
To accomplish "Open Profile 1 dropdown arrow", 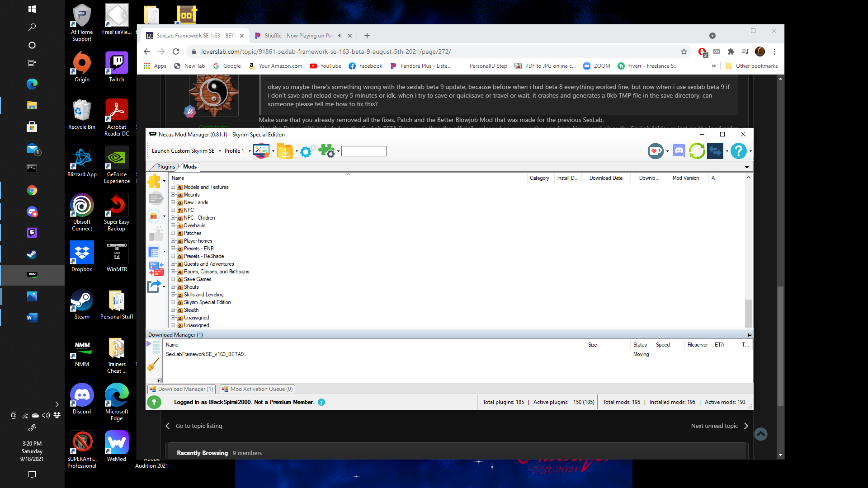I will pos(250,151).
